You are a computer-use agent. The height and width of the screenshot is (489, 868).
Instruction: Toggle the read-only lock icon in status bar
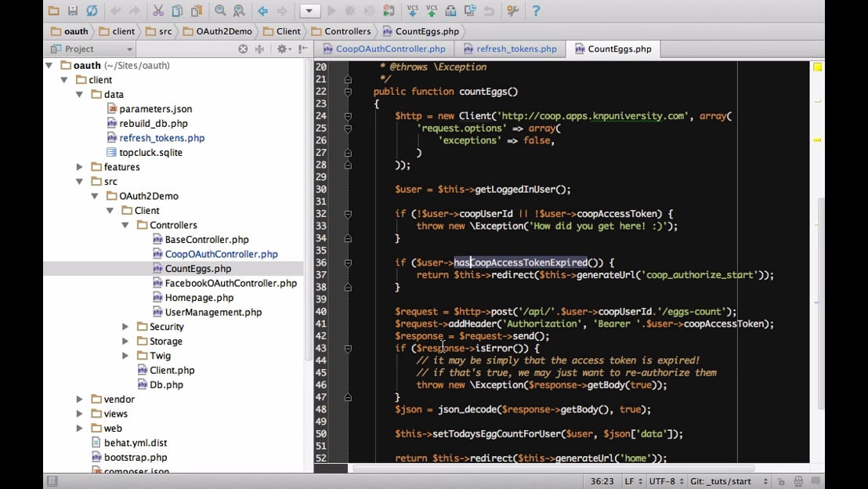780,481
